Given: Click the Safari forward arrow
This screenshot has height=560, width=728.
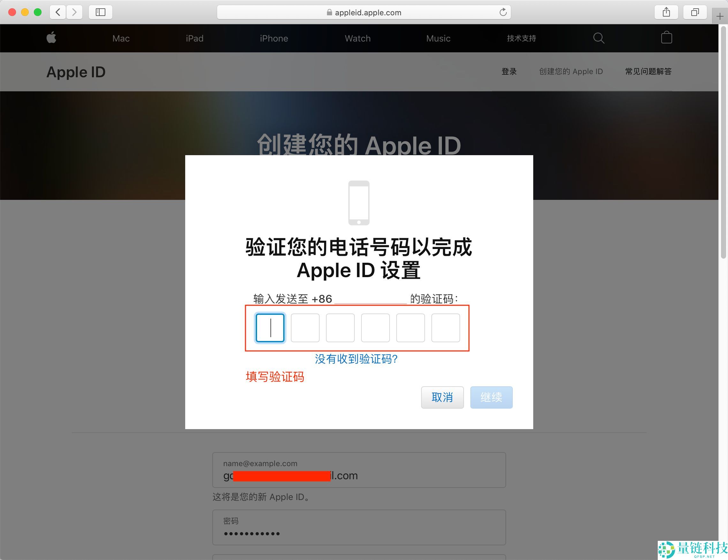Looking at the screenshot, I should 74,12.
